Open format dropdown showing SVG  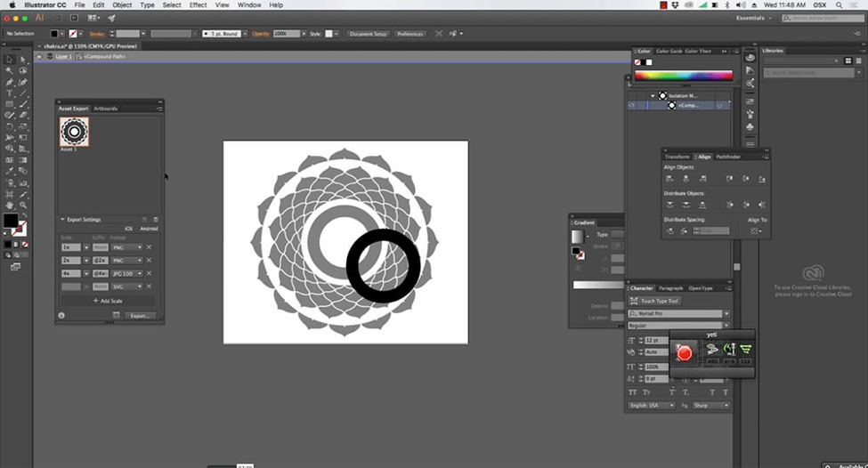coord(127,286)
